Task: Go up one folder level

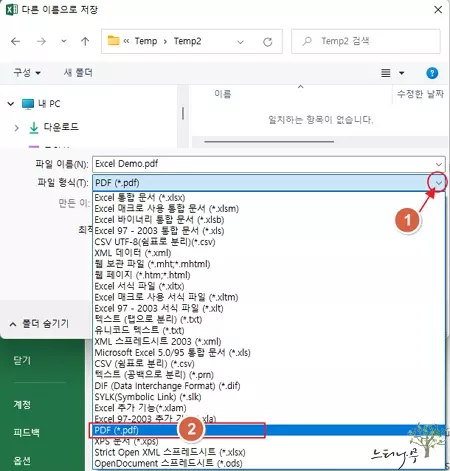Action: (x=85, y=41)
